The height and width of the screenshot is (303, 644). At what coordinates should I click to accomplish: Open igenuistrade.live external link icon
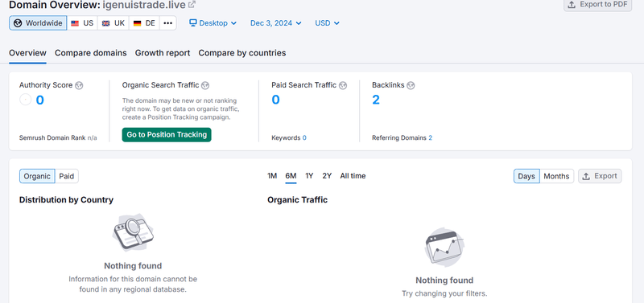pos(192,5)
